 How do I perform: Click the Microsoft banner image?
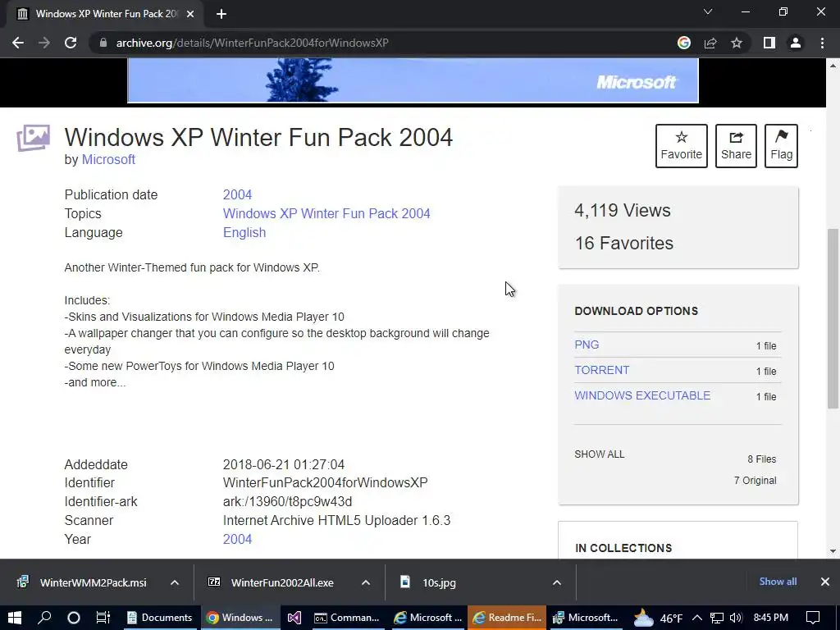[413, 80]
